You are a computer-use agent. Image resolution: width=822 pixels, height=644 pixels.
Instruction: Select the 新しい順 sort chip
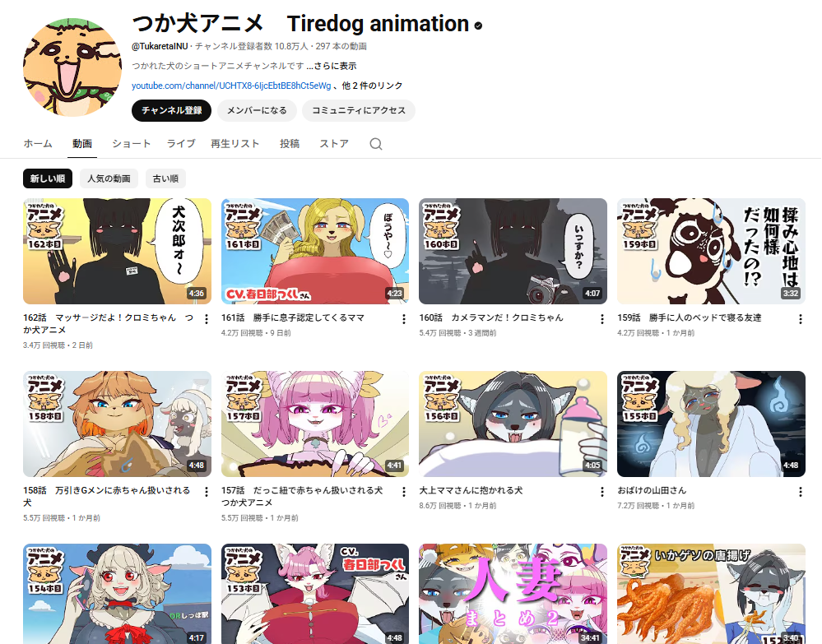48,178
